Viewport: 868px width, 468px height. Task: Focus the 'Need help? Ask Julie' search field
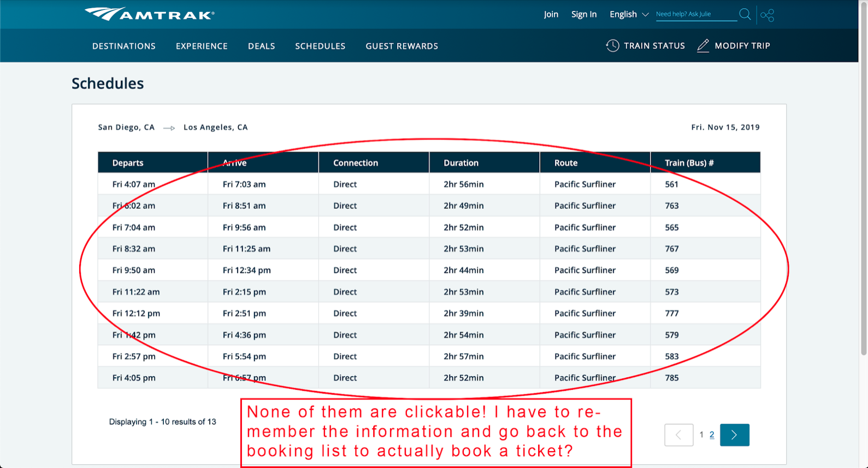tap(696, 14)
